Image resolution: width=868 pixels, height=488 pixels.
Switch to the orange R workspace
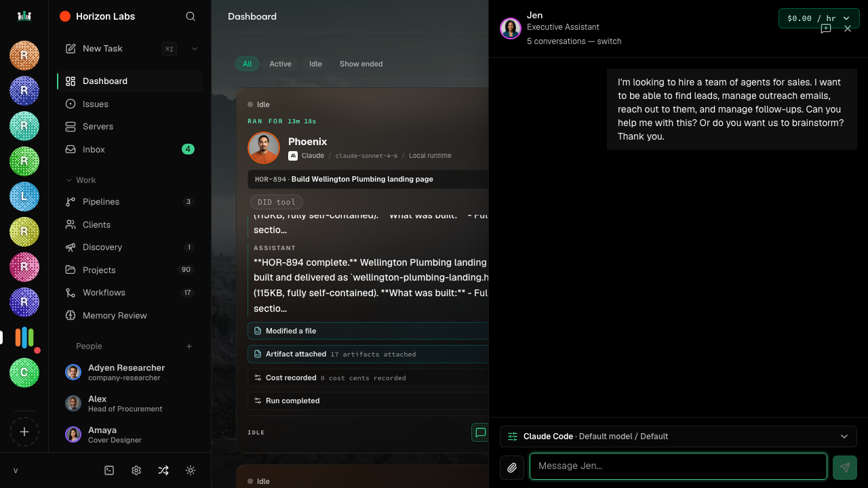pyautogui.click(x=24, y=56)
